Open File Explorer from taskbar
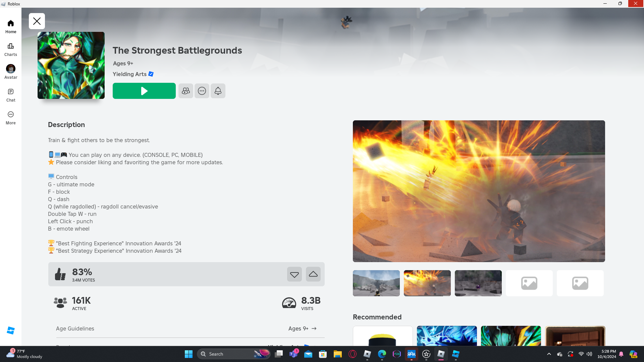The image size is (644, 362). 338,354
